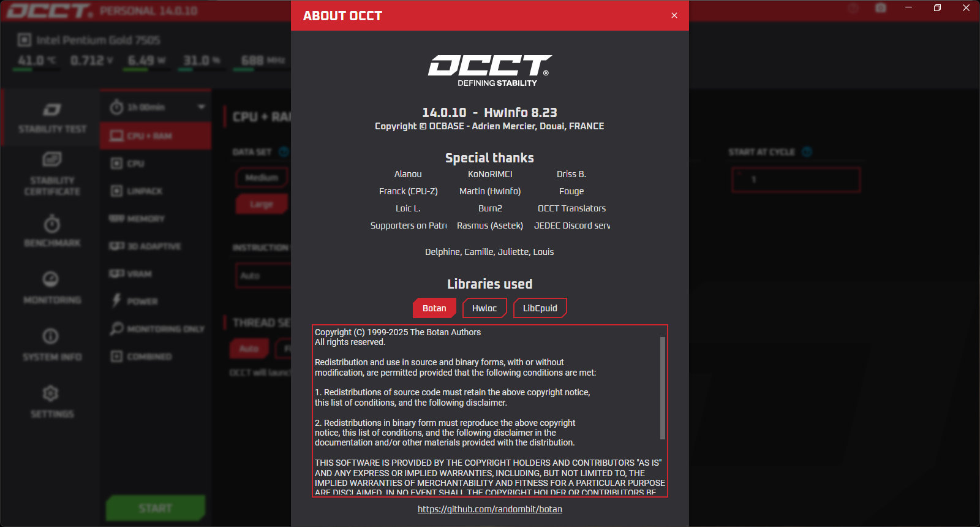Open the Benchmark stopwatch icon
Screen dimensions: 980x527
[x=52, y=224]
